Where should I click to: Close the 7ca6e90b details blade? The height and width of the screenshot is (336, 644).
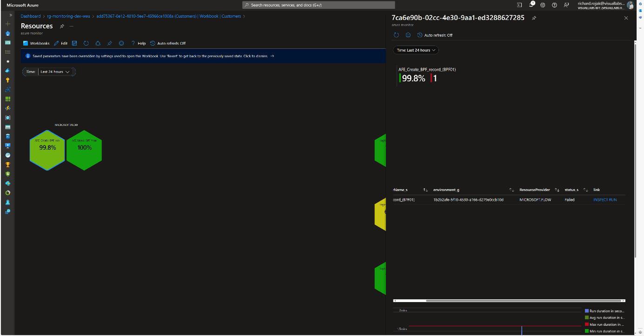[x=626, y=18]
